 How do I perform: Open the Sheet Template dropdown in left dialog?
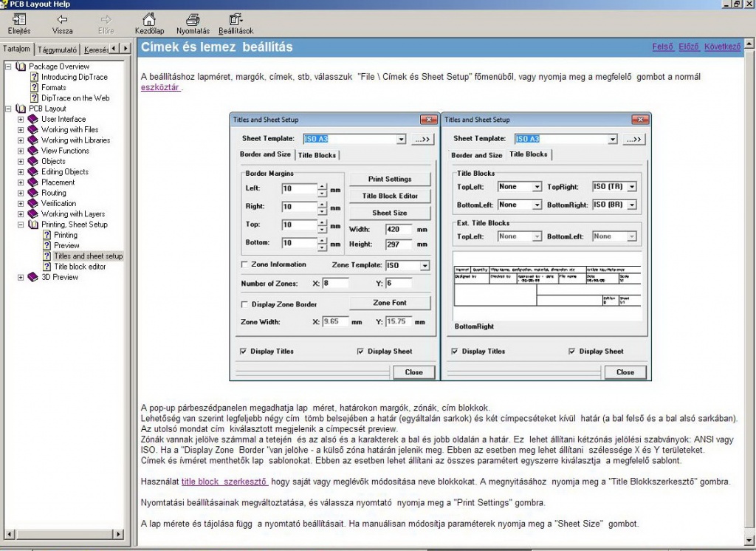pyautogui.click(x=401, y=140)
